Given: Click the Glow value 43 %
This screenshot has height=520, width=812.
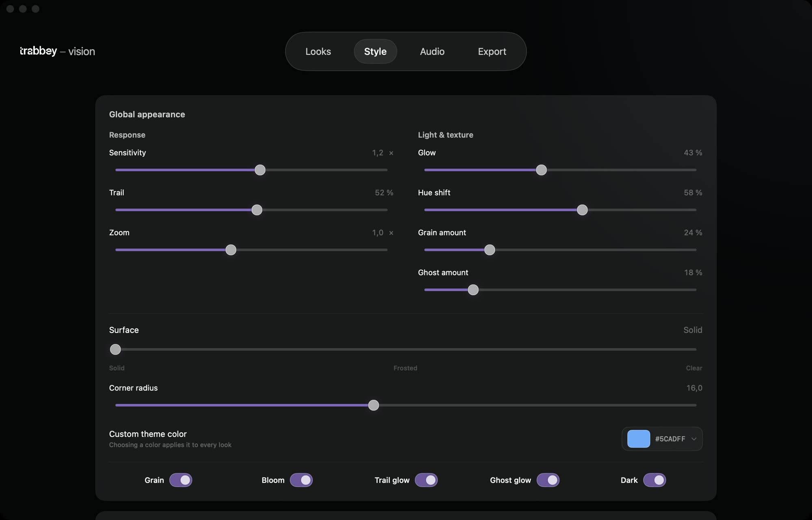Looking at the screenshot, I should (693, 153).
